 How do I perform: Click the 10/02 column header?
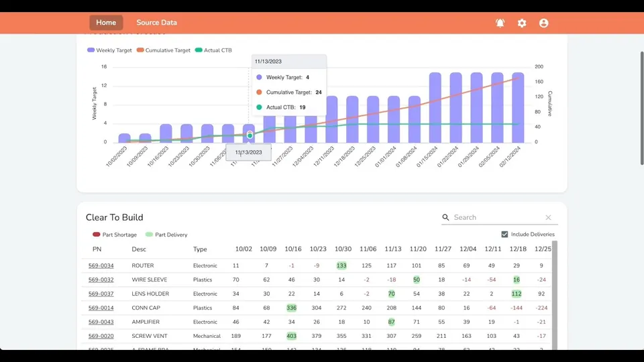[244, 249]
